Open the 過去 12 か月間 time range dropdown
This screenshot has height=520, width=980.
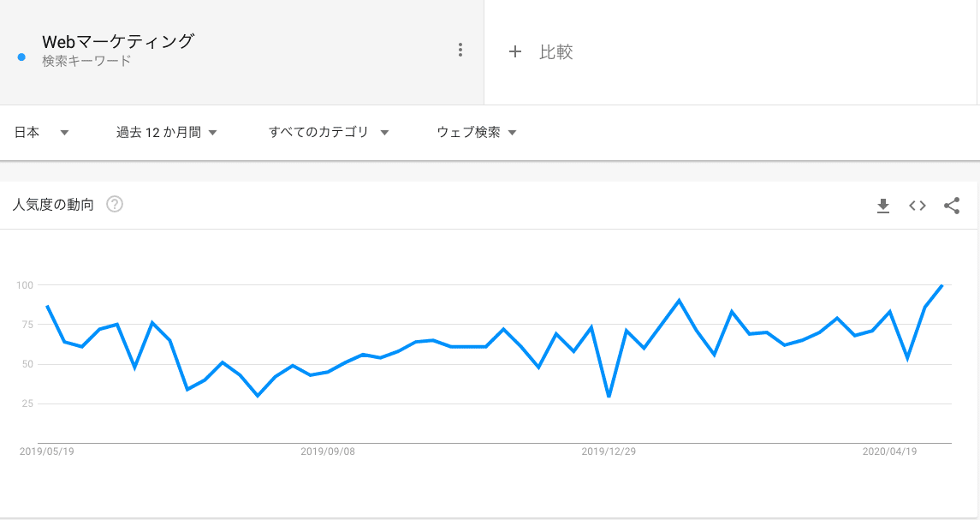pyautogui.click(x=166, y=132)
